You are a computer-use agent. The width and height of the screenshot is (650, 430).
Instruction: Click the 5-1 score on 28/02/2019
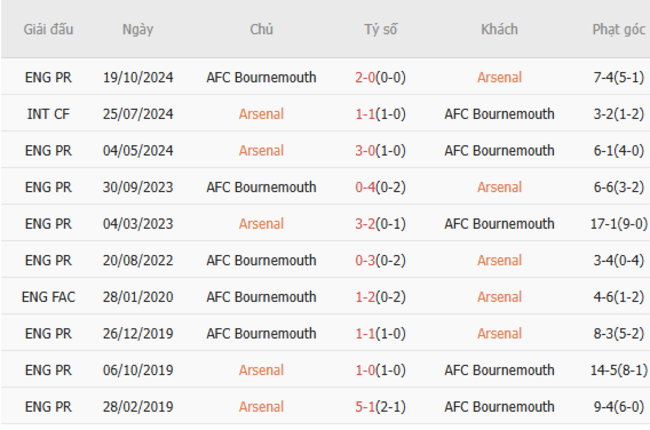point(366,407)
